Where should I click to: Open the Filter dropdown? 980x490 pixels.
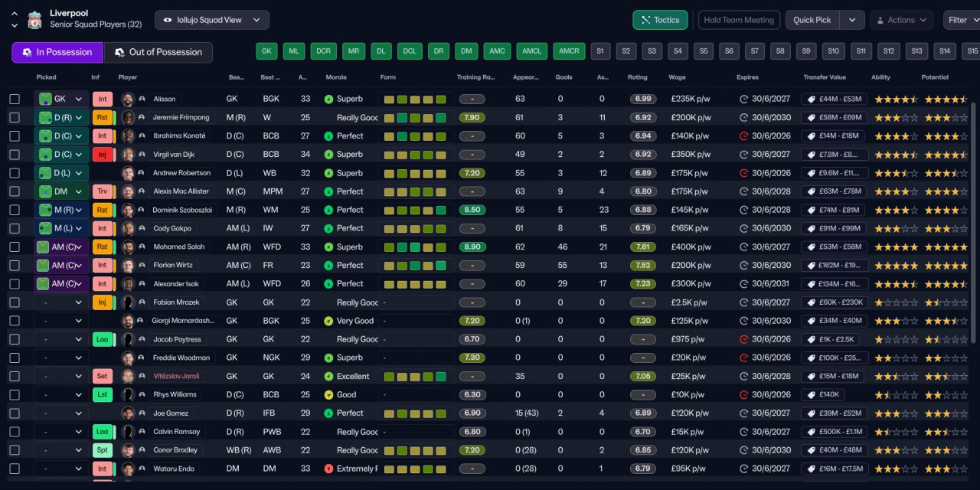click(963, 20)
